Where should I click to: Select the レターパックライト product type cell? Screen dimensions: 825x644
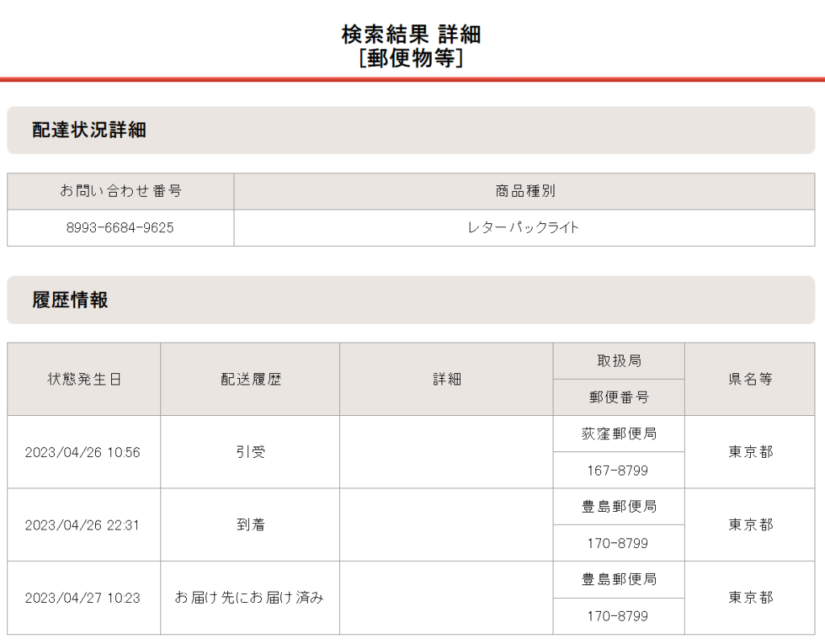[x=524, y=228]
